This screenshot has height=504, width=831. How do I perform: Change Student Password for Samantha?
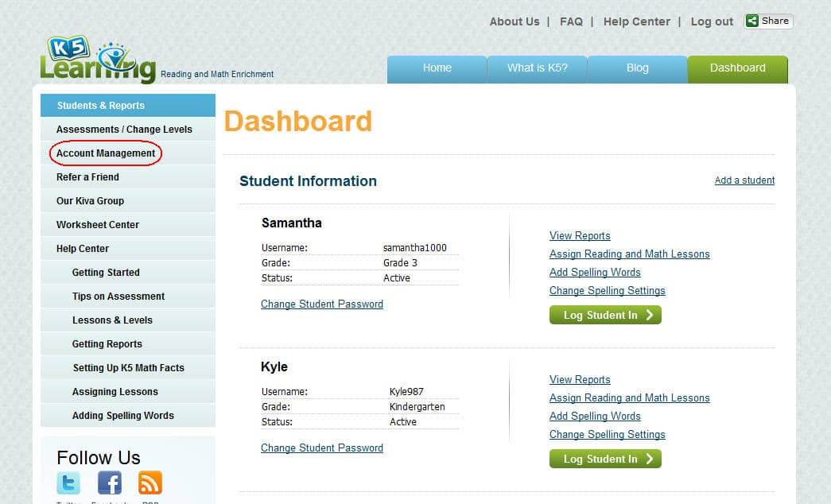[322, 304]
